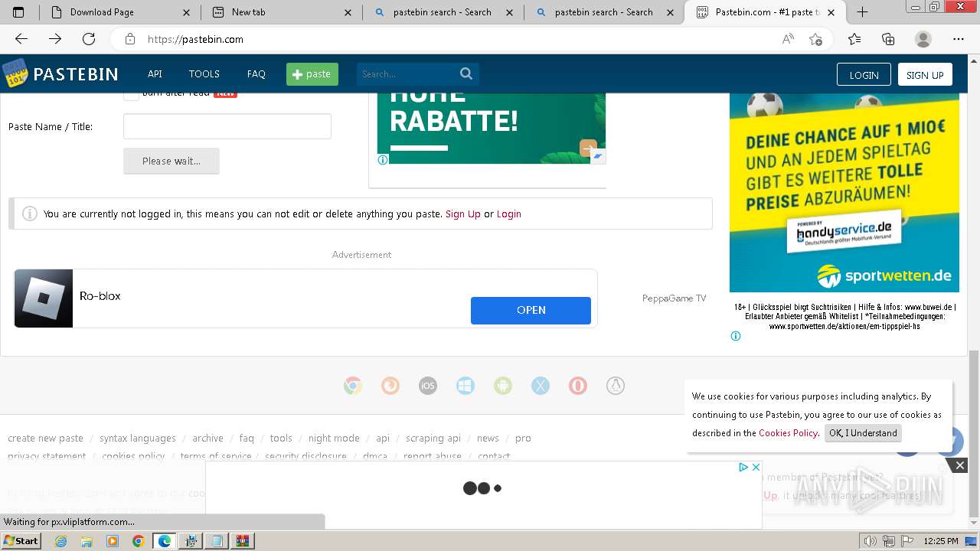This screenshot has width=980, height=551.
Task: Click the Pastebin logo in header
Action: point(60,74)
